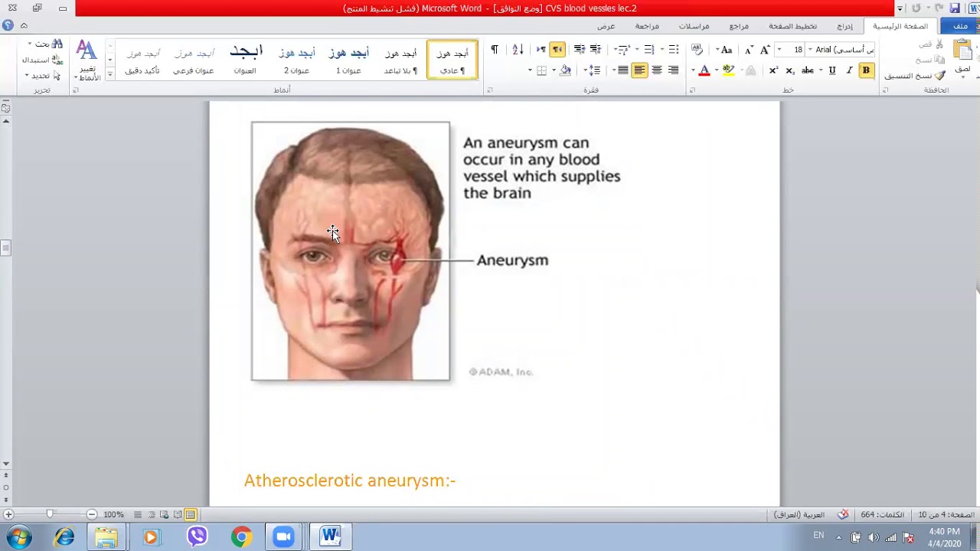The height and width of the screenshot is (551, 980).
Task: Expand the Styles gallery More arrow
Action: (109, 74)
